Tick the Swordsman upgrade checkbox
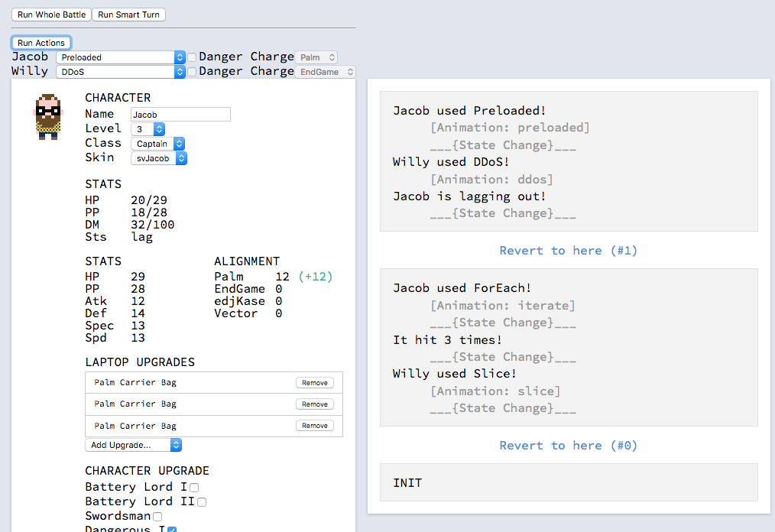This screenshot has width=775, height=532. click(x=157, y=517)
